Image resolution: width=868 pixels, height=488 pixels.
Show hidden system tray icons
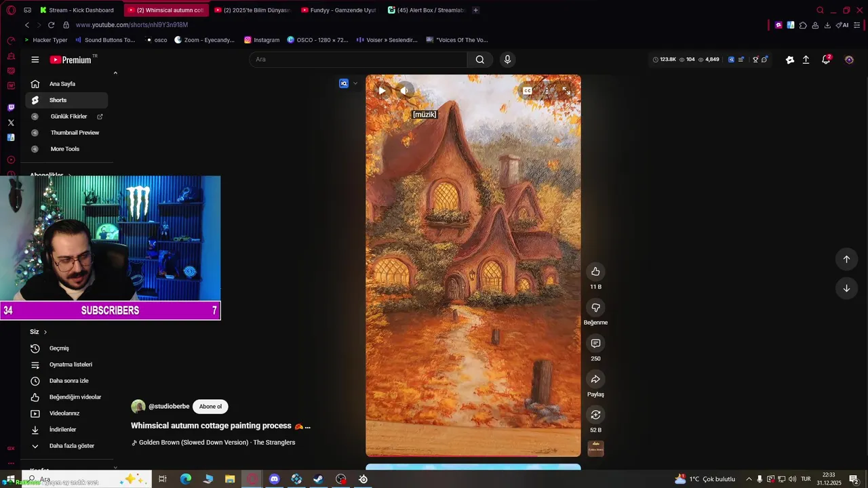coord(749,479)
